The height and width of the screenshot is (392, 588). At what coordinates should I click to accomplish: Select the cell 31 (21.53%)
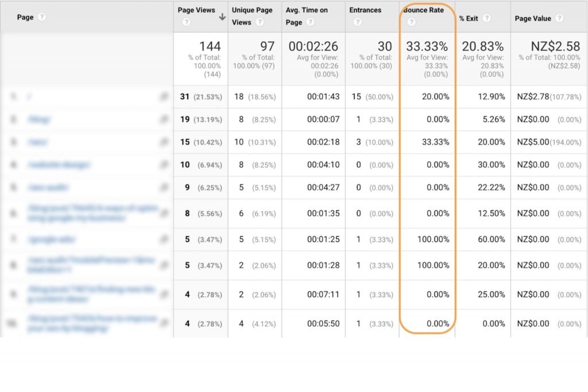(201, 96)
